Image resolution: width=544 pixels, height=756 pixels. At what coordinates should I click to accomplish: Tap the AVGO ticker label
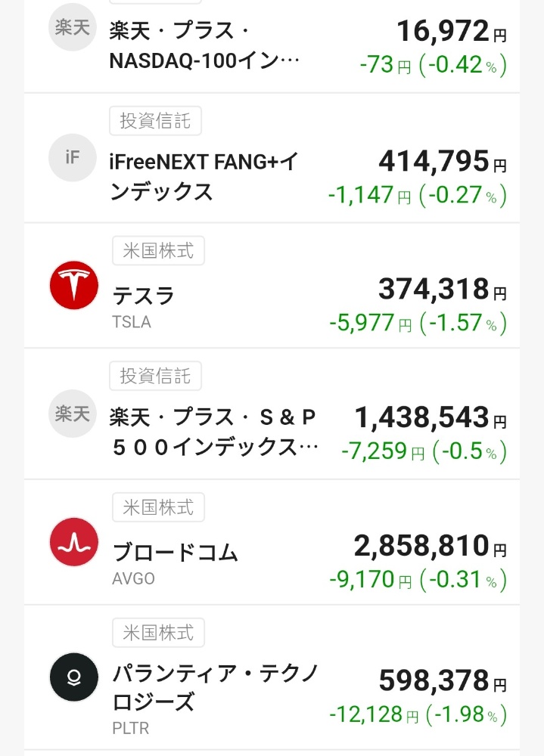[x=133, y=578]
